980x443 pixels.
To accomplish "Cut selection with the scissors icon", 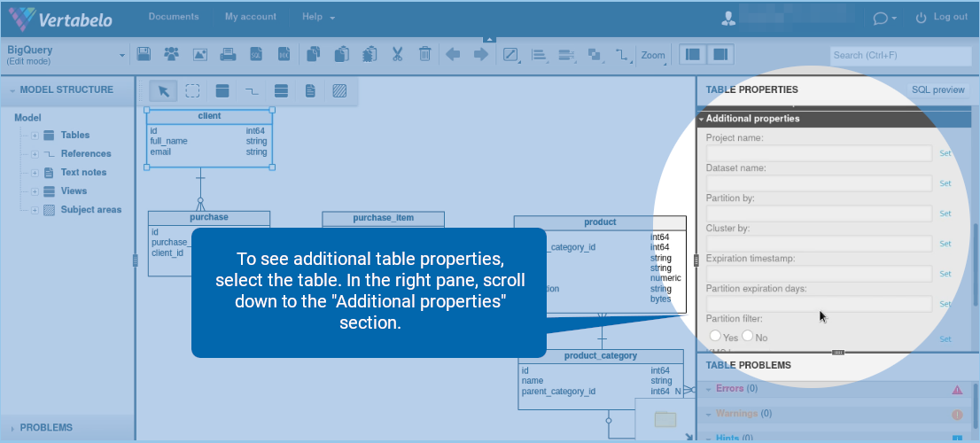I will coord(397,54).
